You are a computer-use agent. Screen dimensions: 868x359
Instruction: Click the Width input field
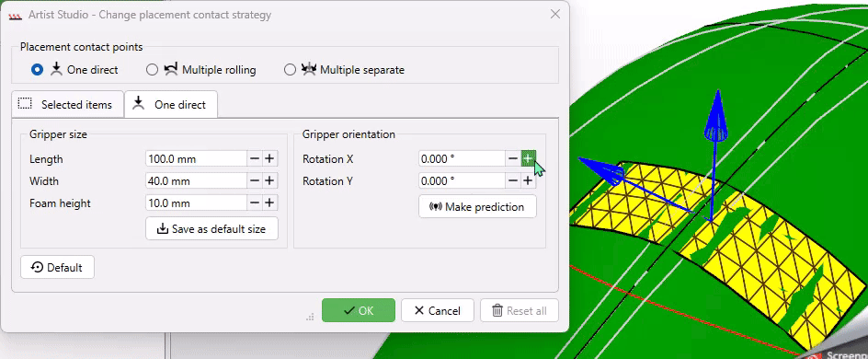pyautogui.click(x=196, y=181)
